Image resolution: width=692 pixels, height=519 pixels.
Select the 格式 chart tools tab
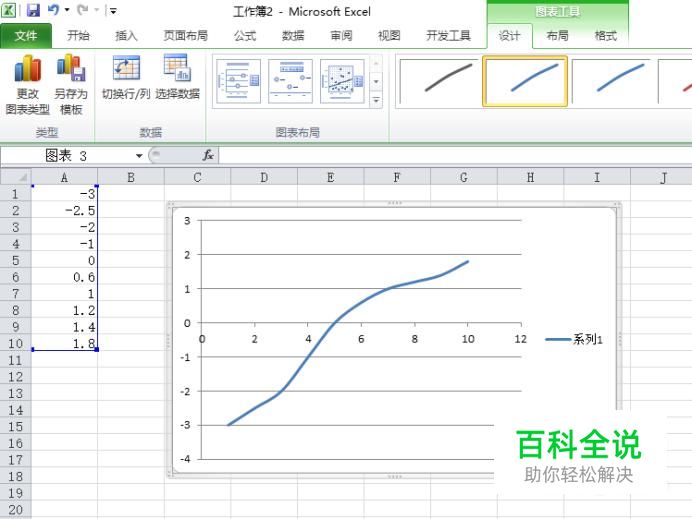pyautogui.click(x=606, y=36)
